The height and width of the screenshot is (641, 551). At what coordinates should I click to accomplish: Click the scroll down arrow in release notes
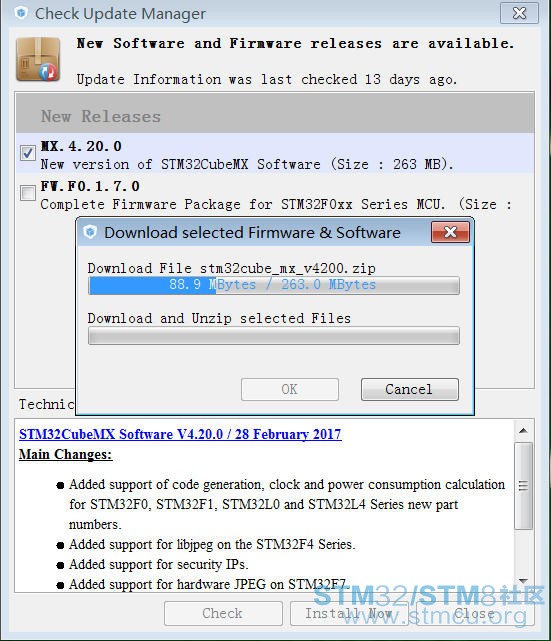click(x=523, y=581)
